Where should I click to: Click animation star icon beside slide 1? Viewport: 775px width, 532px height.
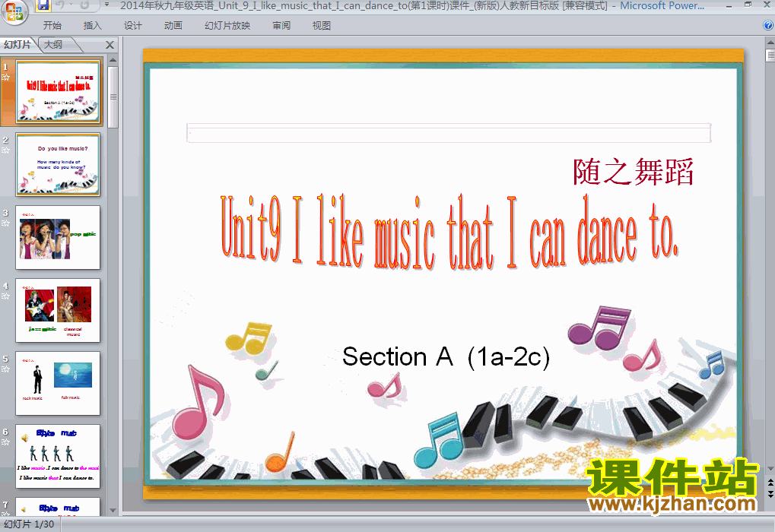[x=5, y=78]
